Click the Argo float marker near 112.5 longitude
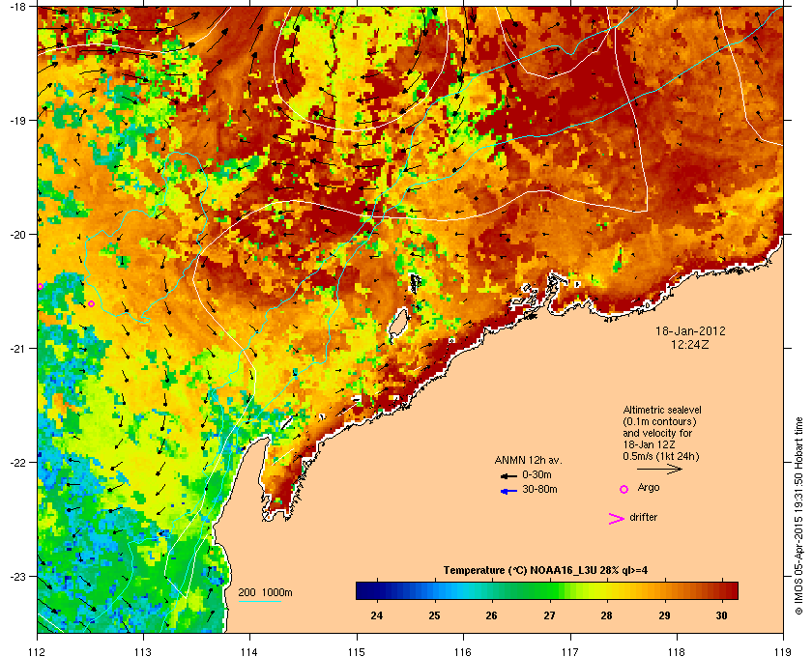Viewport: 812px width, 657px height. (91, 304)
